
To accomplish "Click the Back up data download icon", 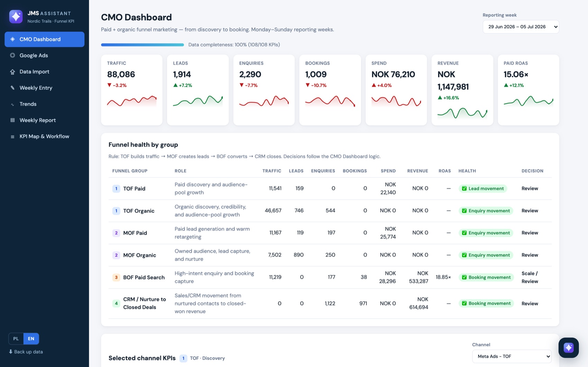I will pyautogui.click(x=11, y=351).
